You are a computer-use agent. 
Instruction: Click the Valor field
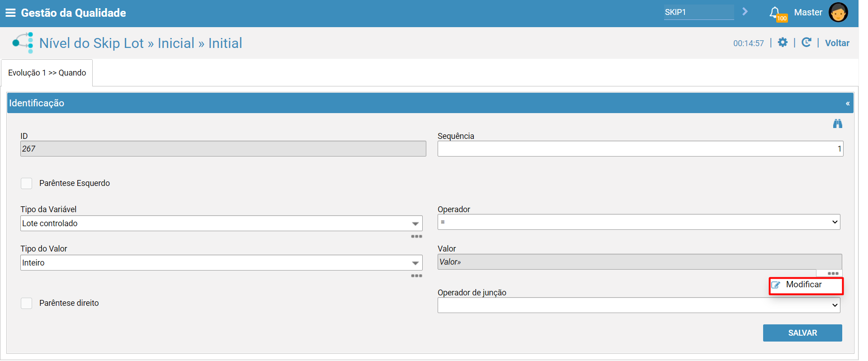pos(640,262)
